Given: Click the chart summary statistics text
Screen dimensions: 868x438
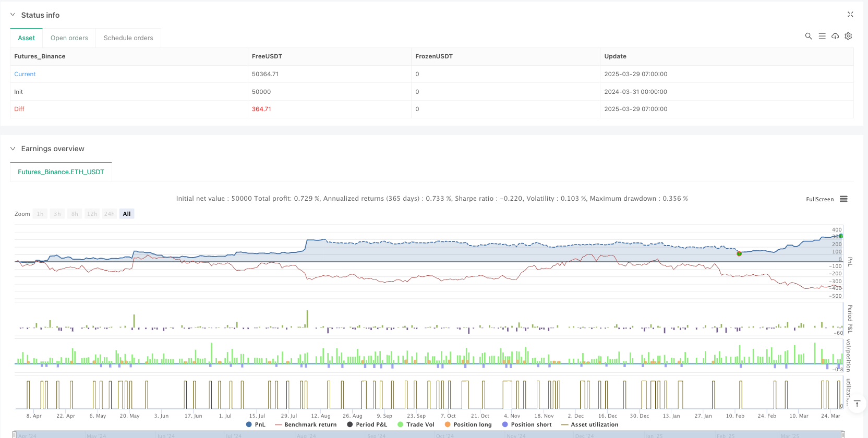Looking at the screenshot, I should coord(432,199).
